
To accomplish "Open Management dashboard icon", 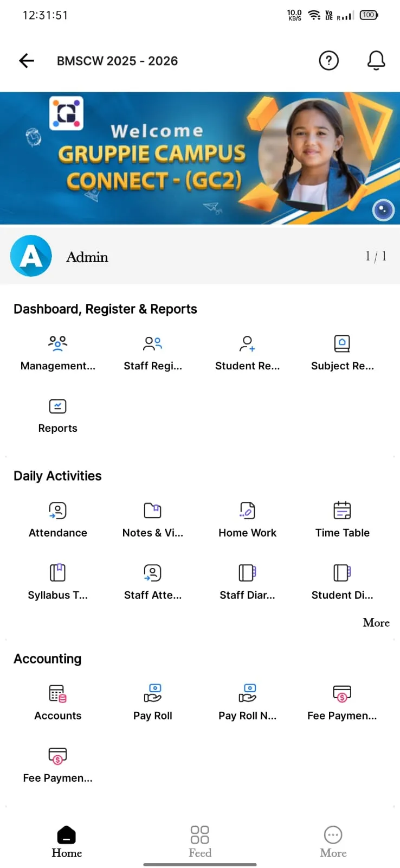I will tap(58, 353).
